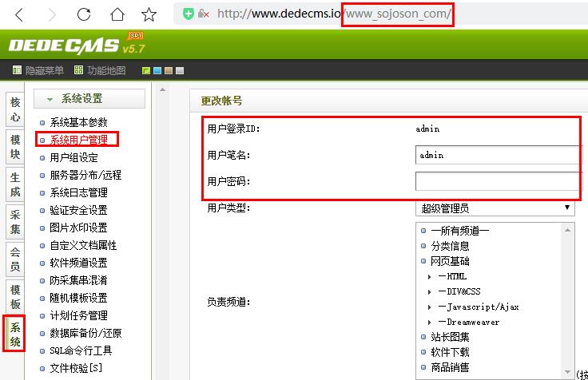
Task: Open 自定义文档属性
Action: pos(83,245)
